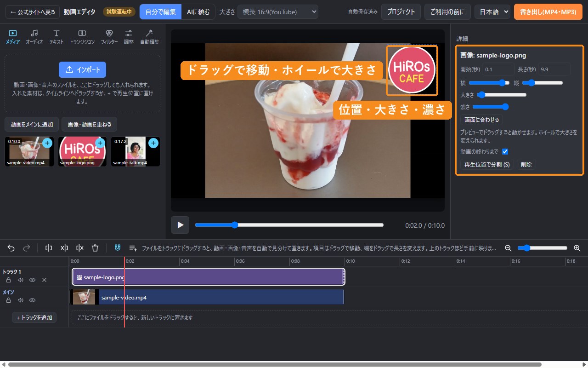Click 書き出し(MP4・MP3) export button
Screen dimensions: 588x368
548,11
